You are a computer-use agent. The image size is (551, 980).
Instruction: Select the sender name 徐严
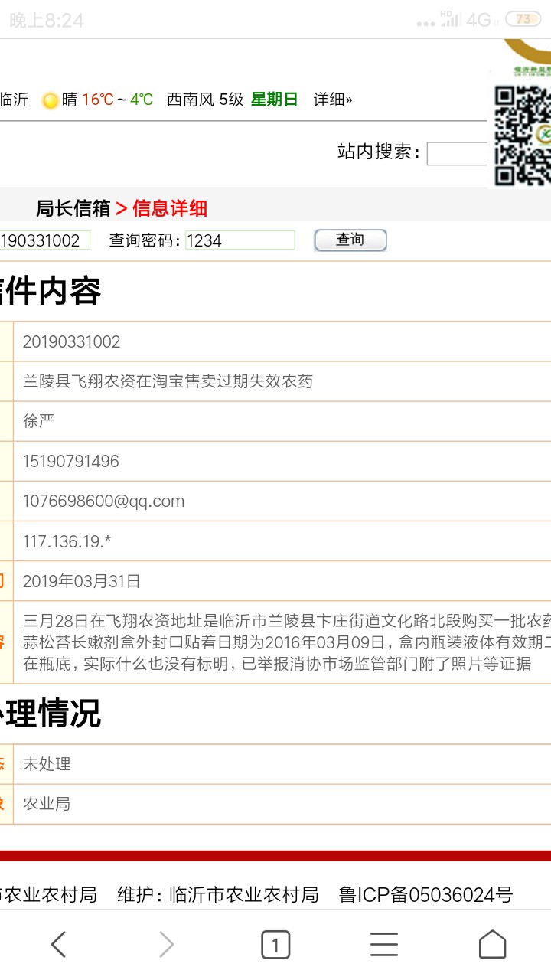click(x=38, y=421)
